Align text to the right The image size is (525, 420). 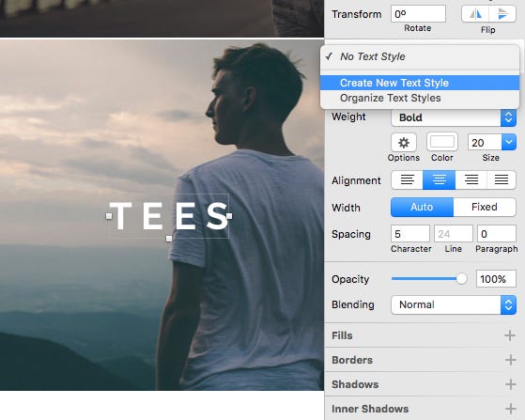pyautogui.click(x=471, y=179)
